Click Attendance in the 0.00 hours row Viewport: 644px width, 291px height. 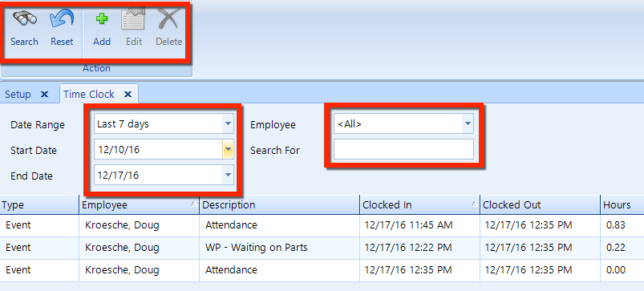point(231,269)
